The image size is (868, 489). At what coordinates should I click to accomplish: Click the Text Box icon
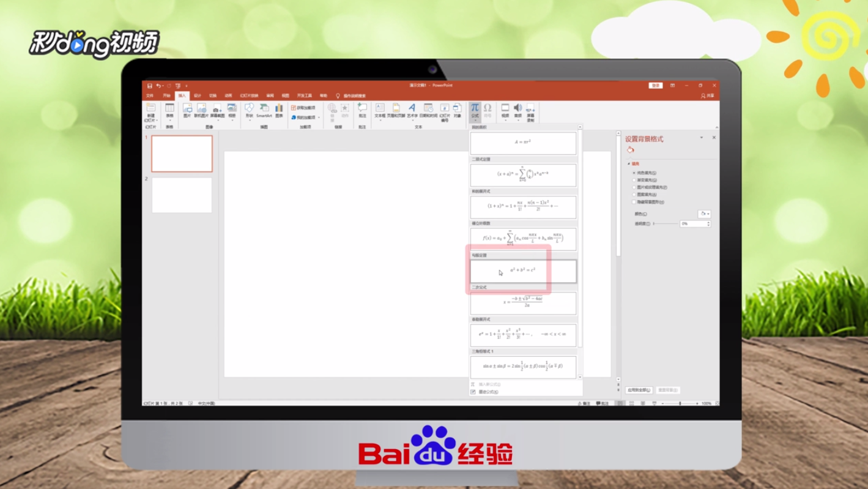(x=380, y=108)
